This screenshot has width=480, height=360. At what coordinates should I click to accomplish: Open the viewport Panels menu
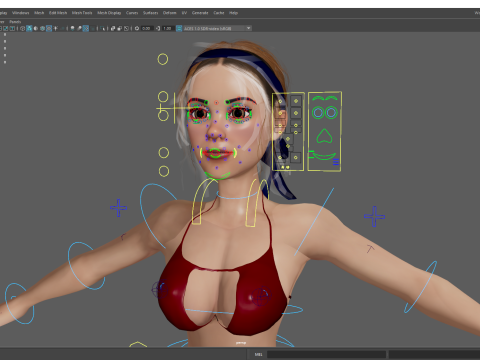click(15, 22)
